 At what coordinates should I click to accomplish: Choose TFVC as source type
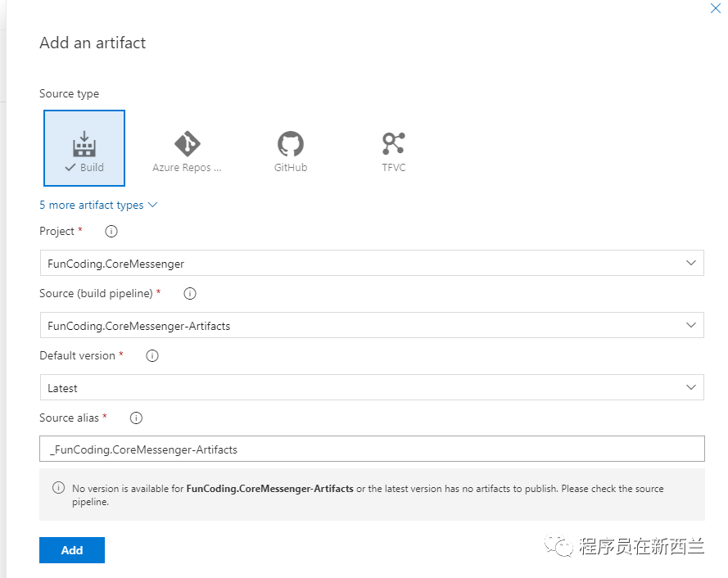pos(394,151)
